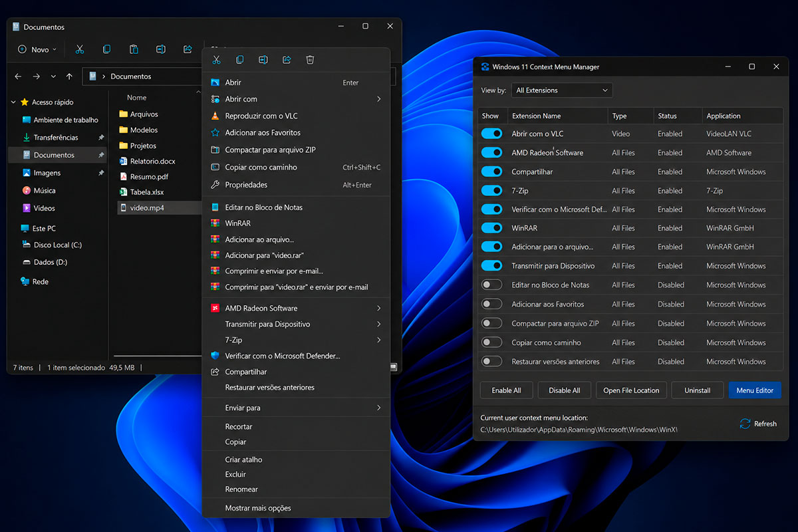This screenshot has height=532, width=798.
Task: Toggle off AMD Radeon Software extension
Action: [x=491, y=152]
